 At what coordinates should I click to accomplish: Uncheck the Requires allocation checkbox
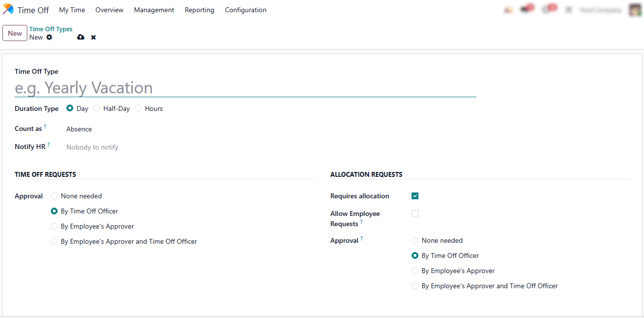[415, 196]
